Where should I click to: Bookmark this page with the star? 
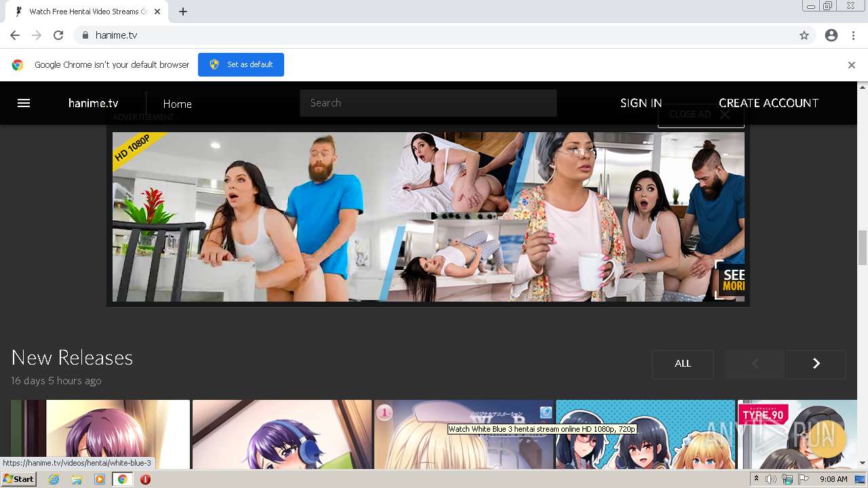coord(804,35)
